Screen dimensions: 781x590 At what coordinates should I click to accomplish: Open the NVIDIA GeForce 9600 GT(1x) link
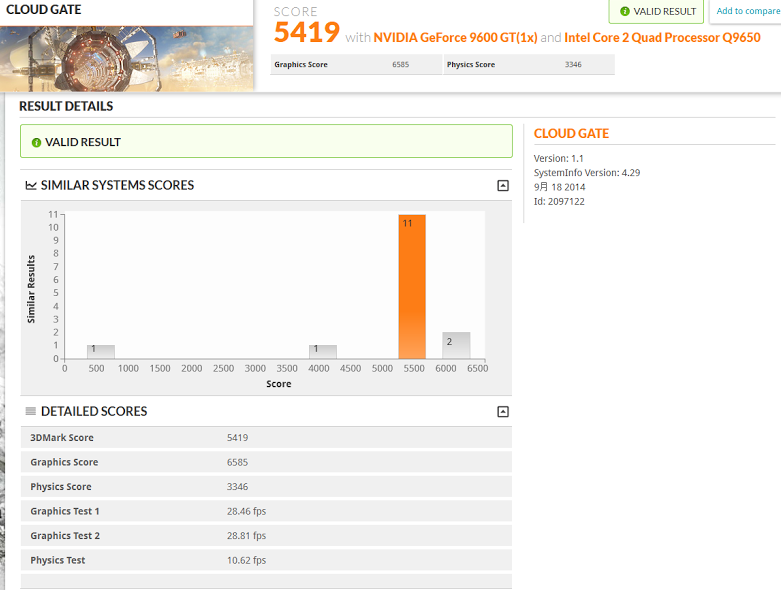[455, 38]
